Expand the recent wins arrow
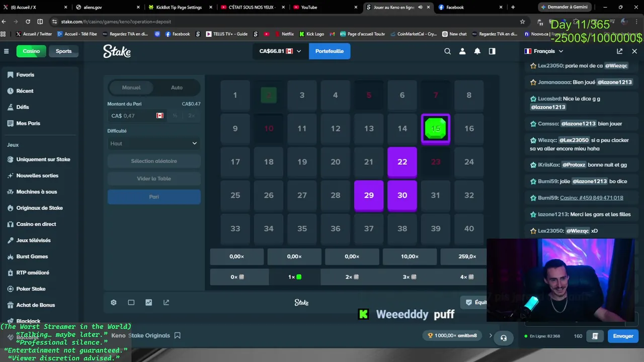Viewport: 644px width, 362px height. (491, 335)
